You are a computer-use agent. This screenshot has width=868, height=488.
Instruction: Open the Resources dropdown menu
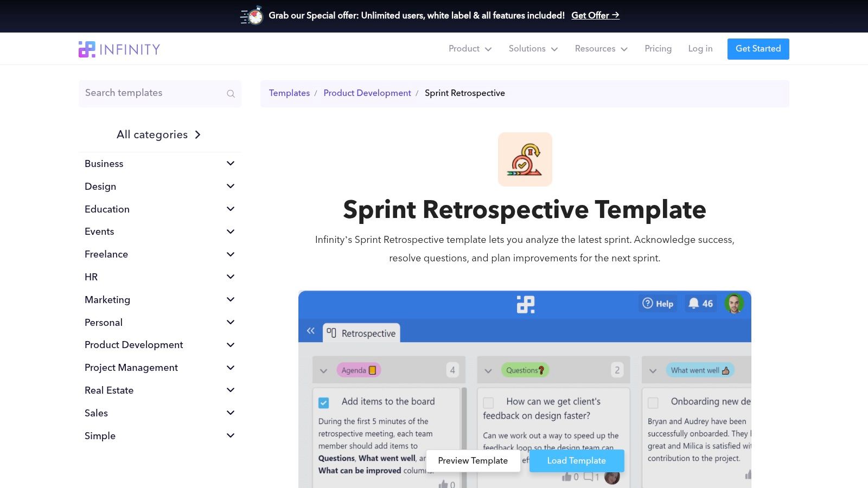tap(601, 49)
